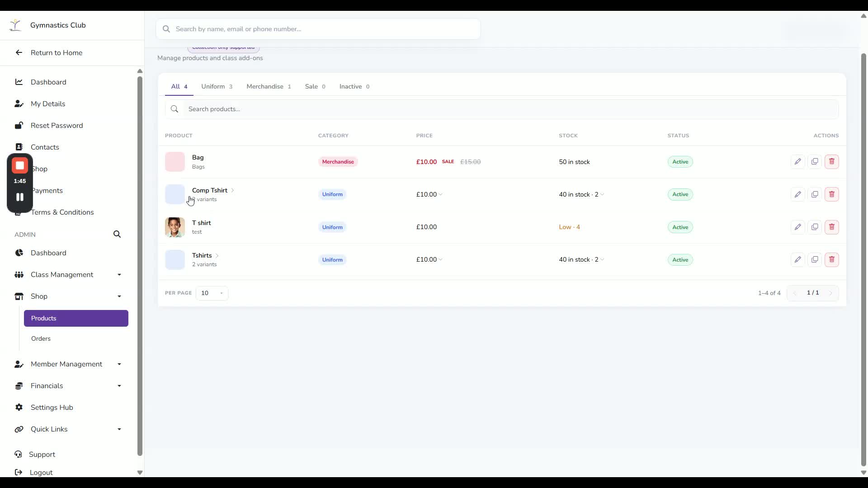
Task: Duplicate the Comp Tshirt product
Action: pyautogui.click(x=815, y=194)
